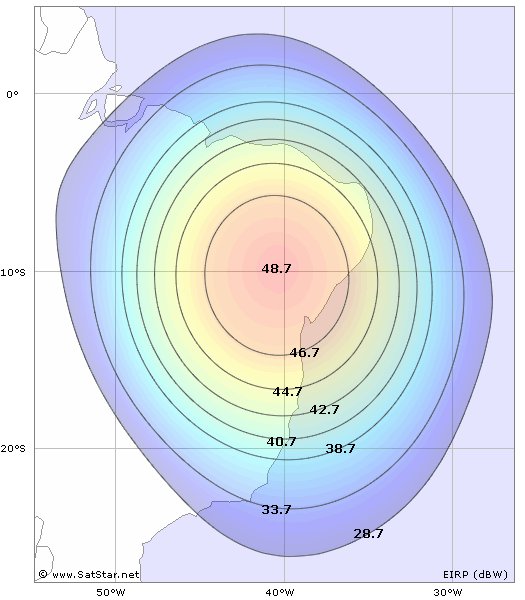The height and width of the screenshot is (600, 525).
Task: Click the 38.7 EIRP contour label
Action: pos(340,448)
